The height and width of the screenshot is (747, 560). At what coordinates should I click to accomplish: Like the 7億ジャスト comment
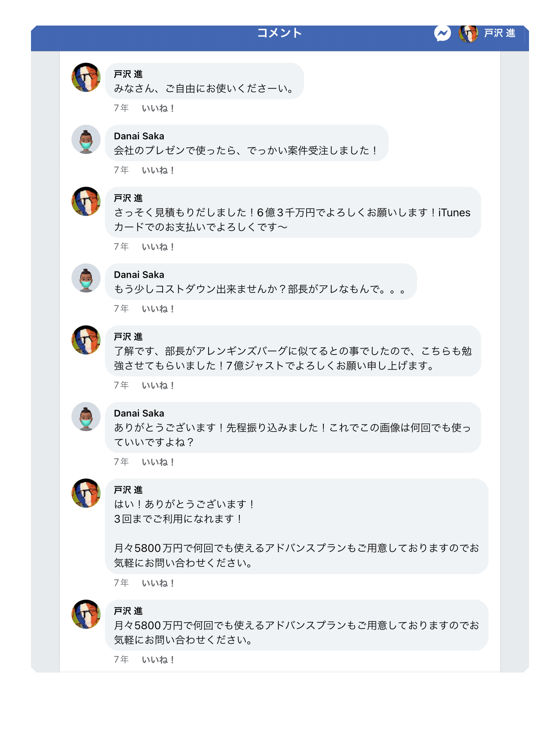(x=158, y=386)
